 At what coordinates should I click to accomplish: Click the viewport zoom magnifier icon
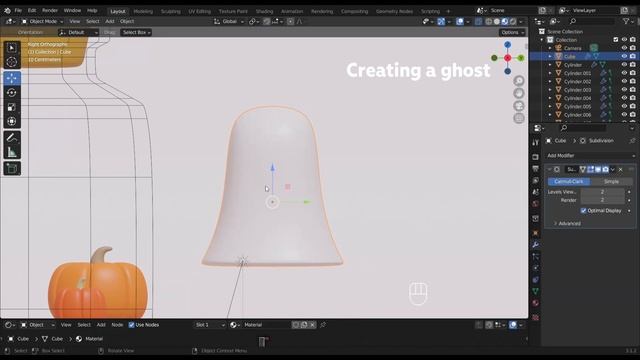tap(519, 81)
